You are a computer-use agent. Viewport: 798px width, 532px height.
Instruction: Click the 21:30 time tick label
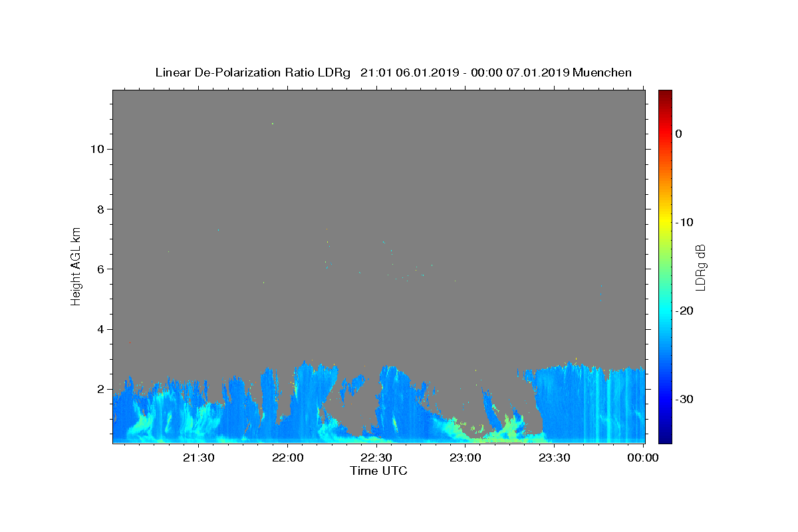pyautogui.click(x=199, y=458)
